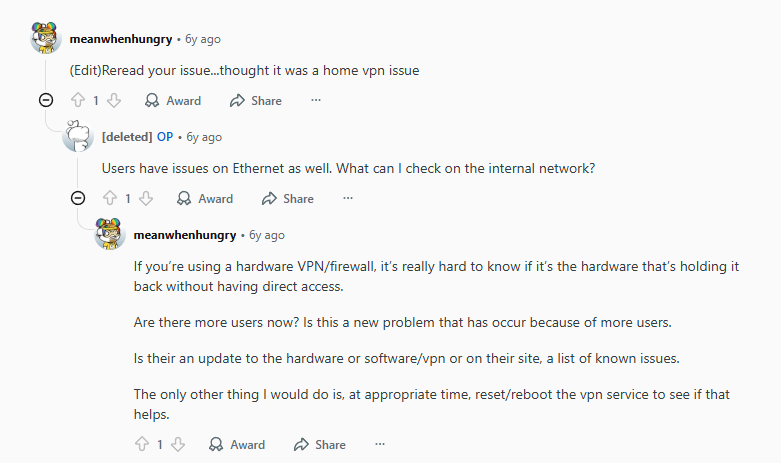Collapse the deleted OP reply thread
Image resolution: width=781 pixels, height=463 pixels.
point(78,198)
